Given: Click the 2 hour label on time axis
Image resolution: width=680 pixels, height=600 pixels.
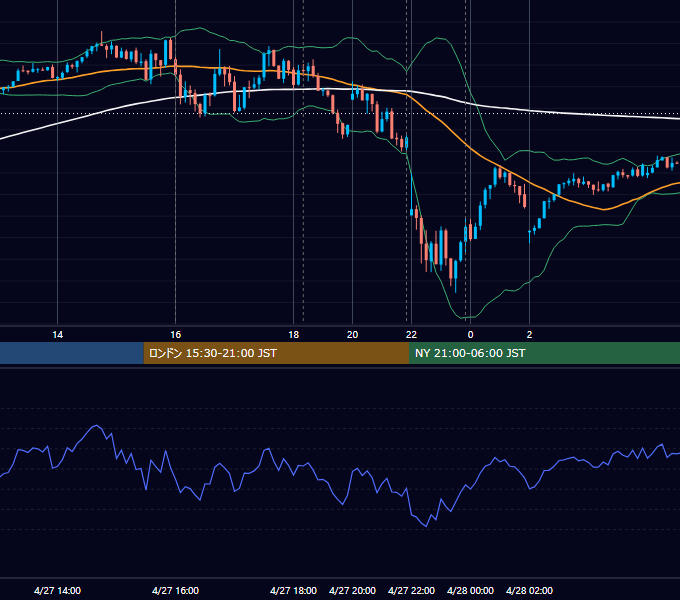Looking at the screenshot, I should [529, 335].
